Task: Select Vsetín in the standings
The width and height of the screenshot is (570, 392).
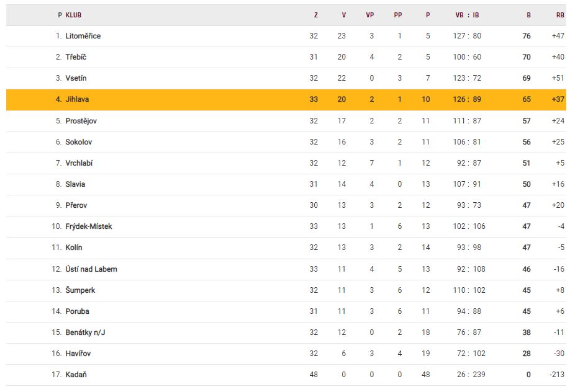Action: [77, 78]
